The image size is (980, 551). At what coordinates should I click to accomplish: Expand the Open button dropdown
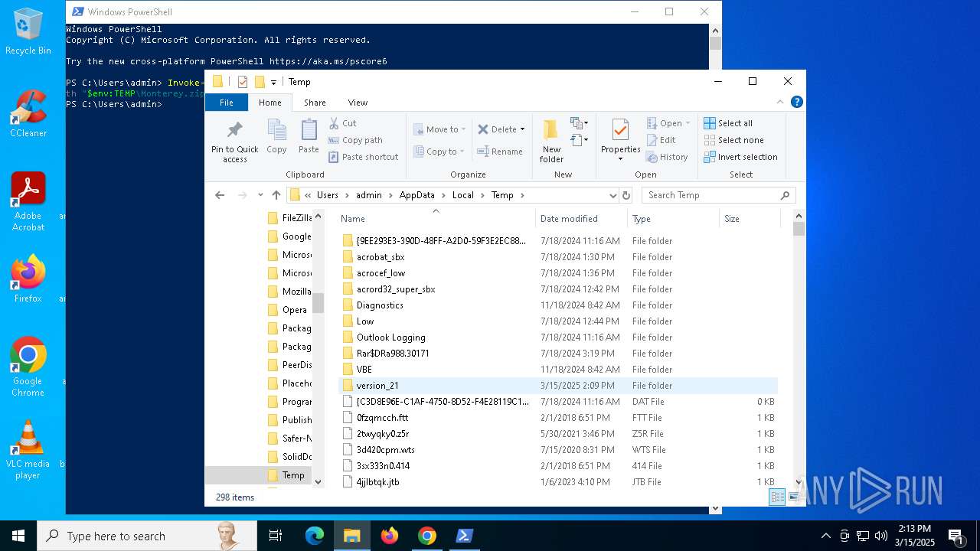(x=688, y=123)
